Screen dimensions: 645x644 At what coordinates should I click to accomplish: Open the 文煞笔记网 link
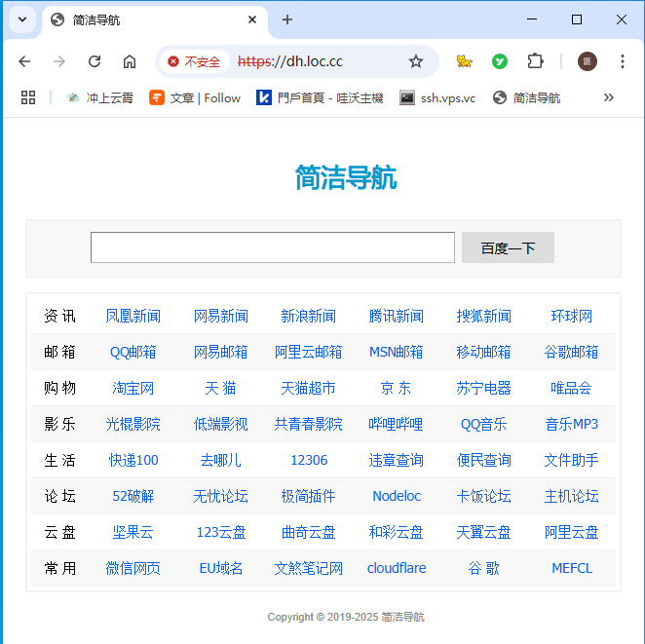pyautogui.click(x=309, y=568)
